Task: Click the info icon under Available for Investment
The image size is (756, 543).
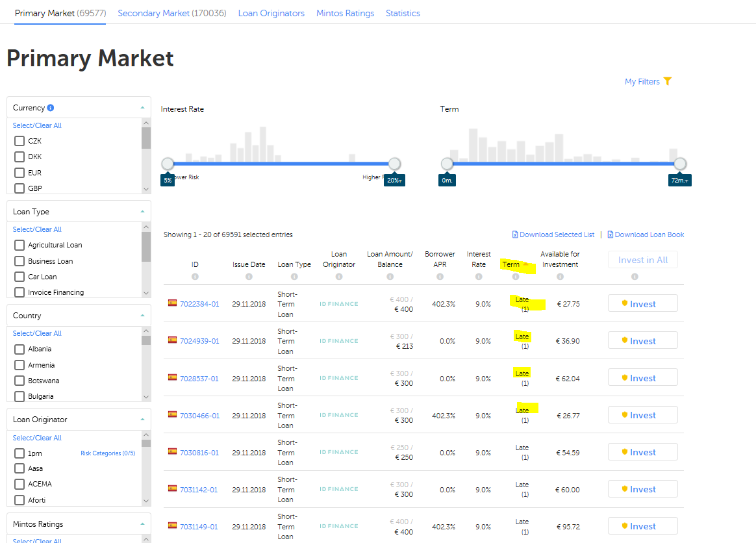Action: pos(560,277)
